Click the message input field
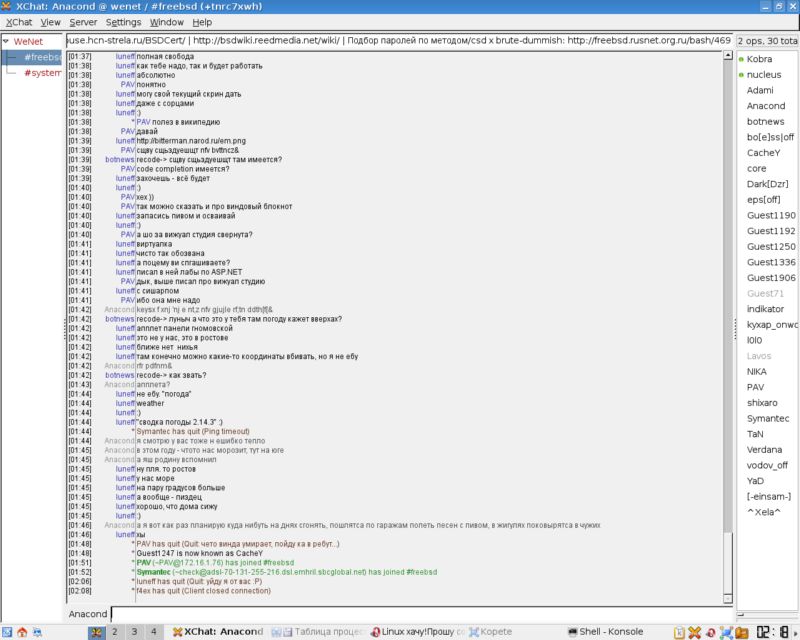This screenshot has height=640, width=800. (x=421, y=614)
